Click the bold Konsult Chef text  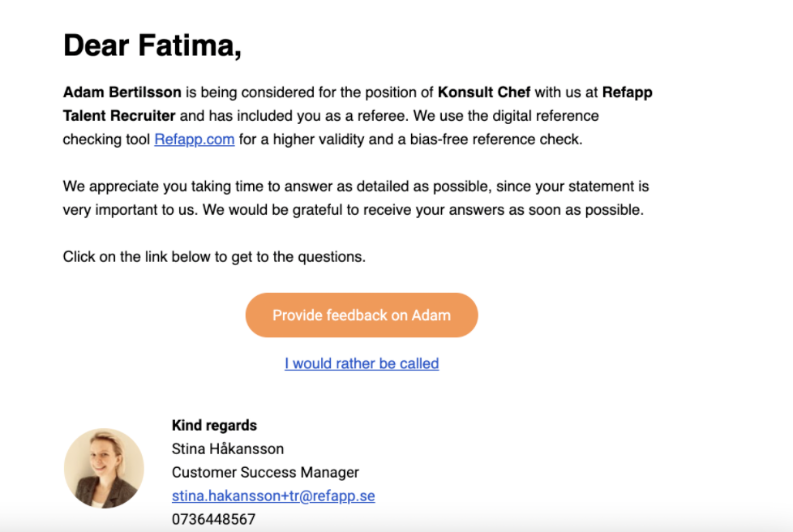pyautogui.click(x=484, y=92)
